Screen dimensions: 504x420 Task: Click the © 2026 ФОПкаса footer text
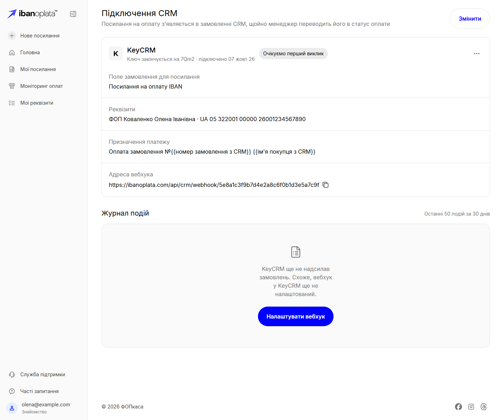(x=122, y=407)
